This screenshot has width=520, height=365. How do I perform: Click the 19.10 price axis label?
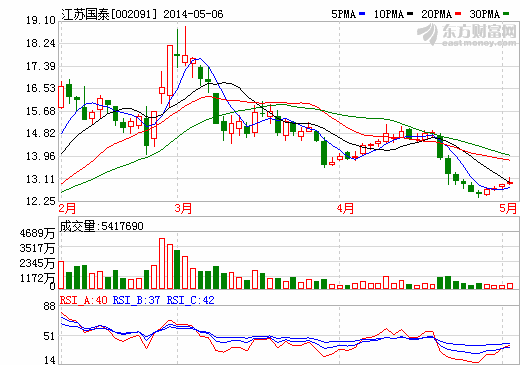[x=41, y=20]
